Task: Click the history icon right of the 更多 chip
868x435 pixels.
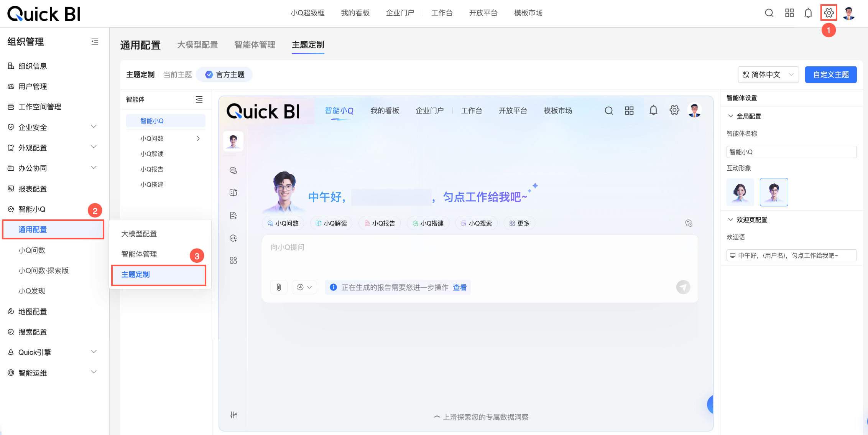Action: tap(689, 223)
